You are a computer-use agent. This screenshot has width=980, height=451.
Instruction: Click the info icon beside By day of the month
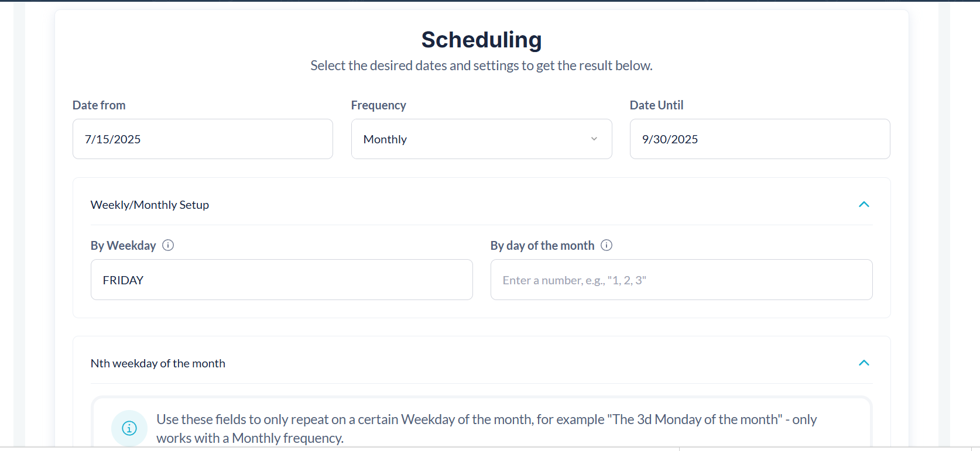pos(606,245)
